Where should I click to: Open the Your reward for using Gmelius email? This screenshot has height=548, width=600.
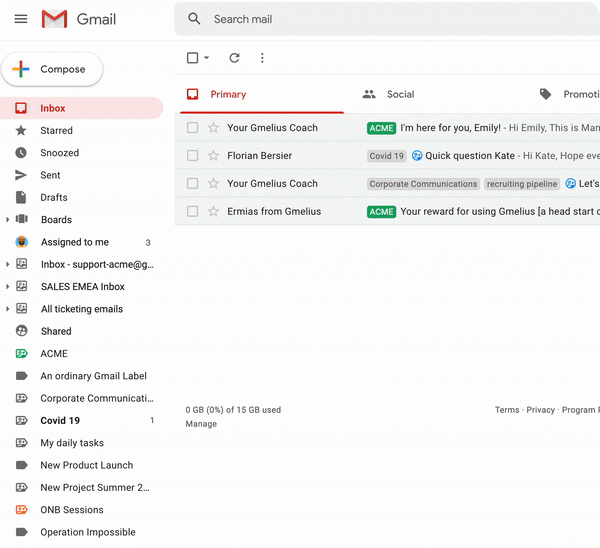coord(387,211)
